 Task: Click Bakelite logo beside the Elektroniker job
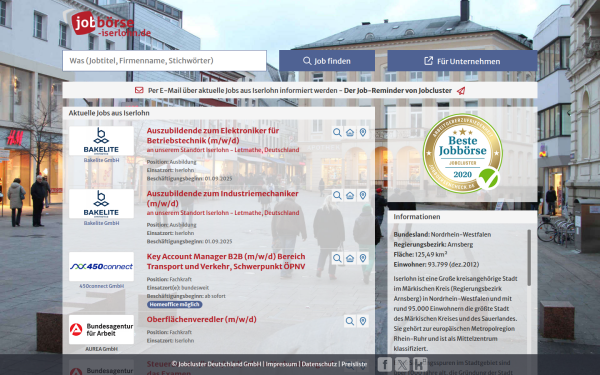click(x=101, y=141)
